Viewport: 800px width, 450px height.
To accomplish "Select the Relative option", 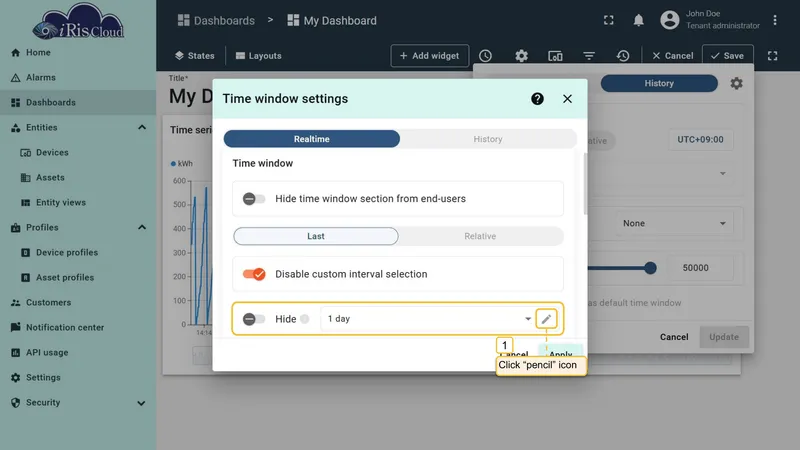I will tap(480, 236).
